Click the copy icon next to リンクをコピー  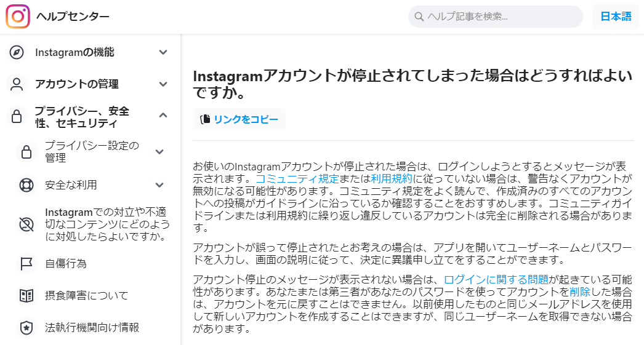click(205, 119)
